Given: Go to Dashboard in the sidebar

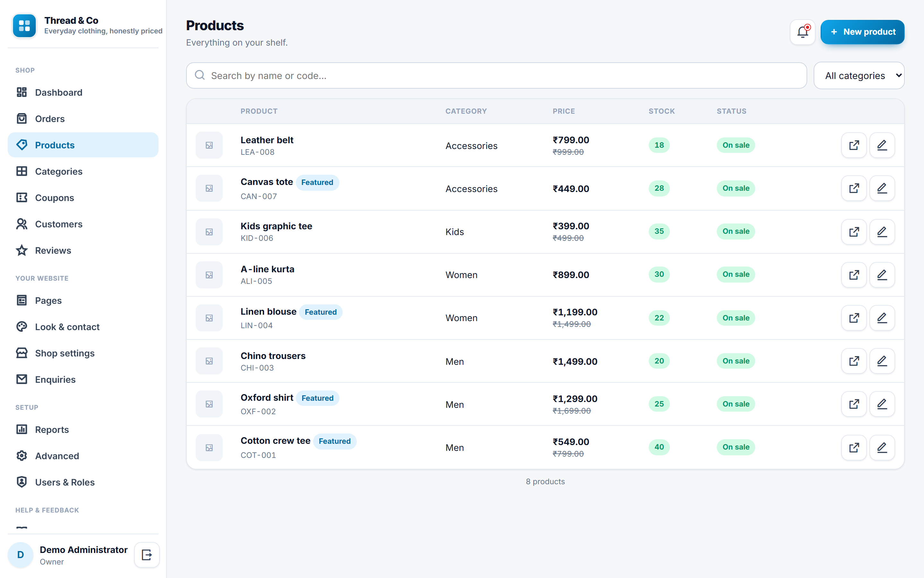Looking at the screenshot, I should point(83,92).
